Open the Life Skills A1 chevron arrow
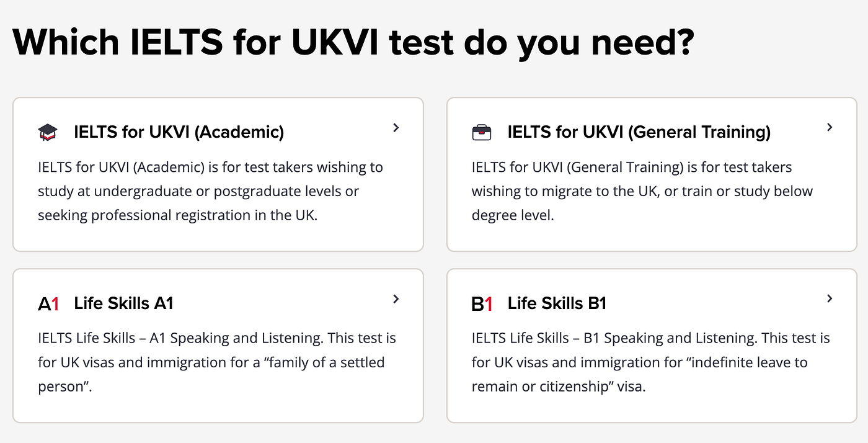868x443 pixels. 396,299
